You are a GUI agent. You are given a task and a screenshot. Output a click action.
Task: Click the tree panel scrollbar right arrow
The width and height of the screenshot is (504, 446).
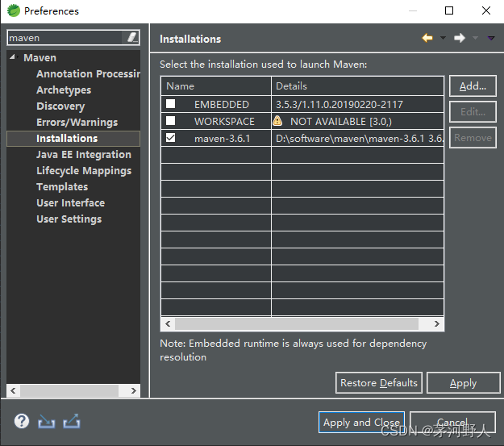[133, 390]
